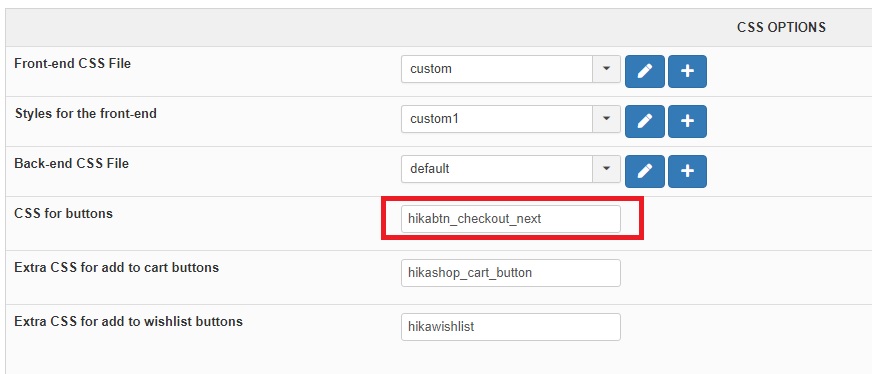The height and width of the screenshot is (374, 872).
Task: Select the hikawishlist input field
Action: click(x=511, y=327)
